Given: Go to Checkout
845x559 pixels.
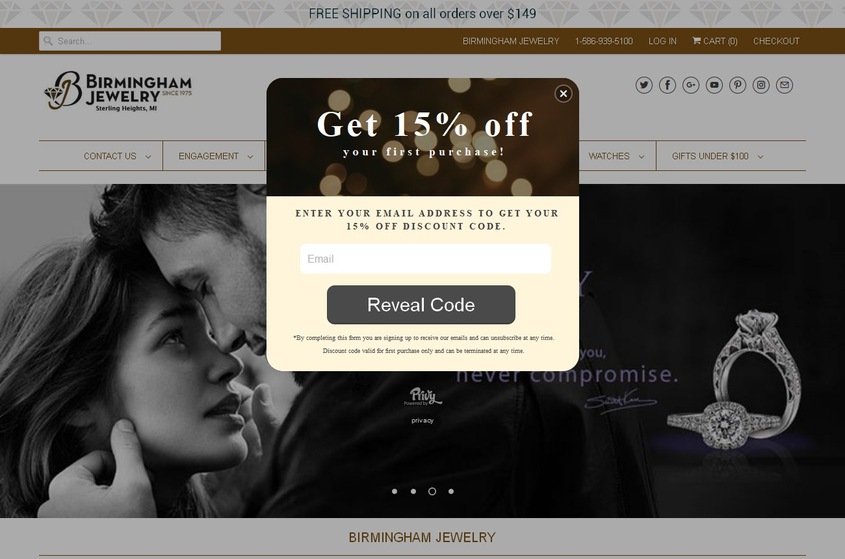Looking at the screenshot, I should point(776,41).
